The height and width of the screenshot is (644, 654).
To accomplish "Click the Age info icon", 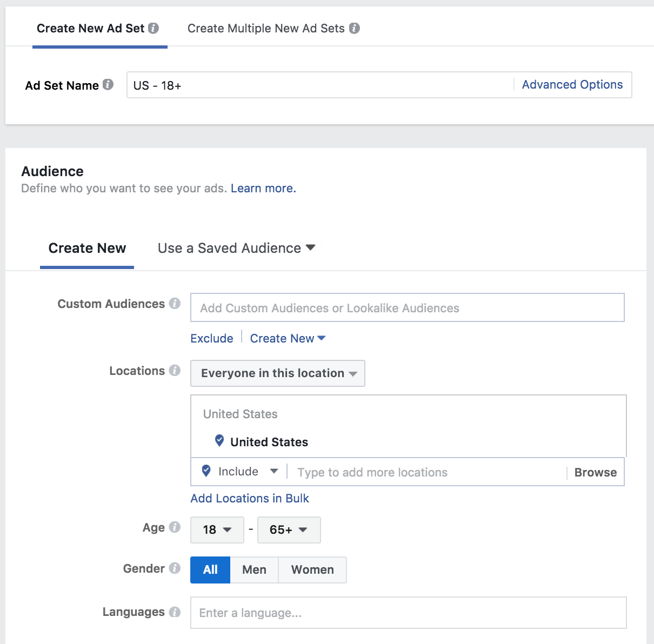I will pos(175,527).
